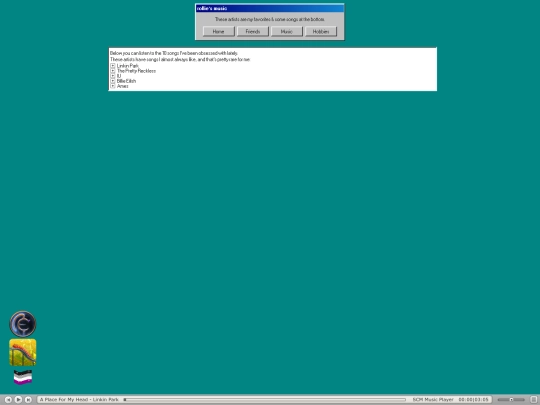
Task: Click the SCM Music Player link
Action: 433,399
